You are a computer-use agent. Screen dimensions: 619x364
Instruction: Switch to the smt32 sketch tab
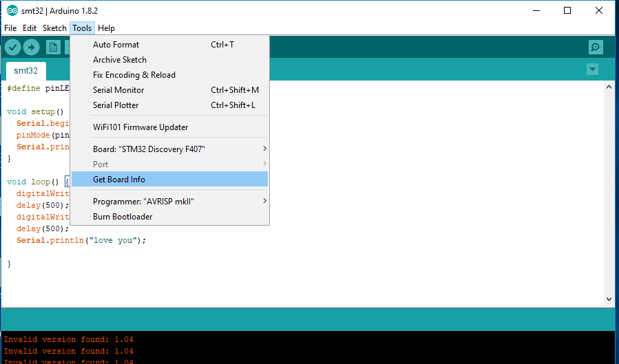[26, 71]
